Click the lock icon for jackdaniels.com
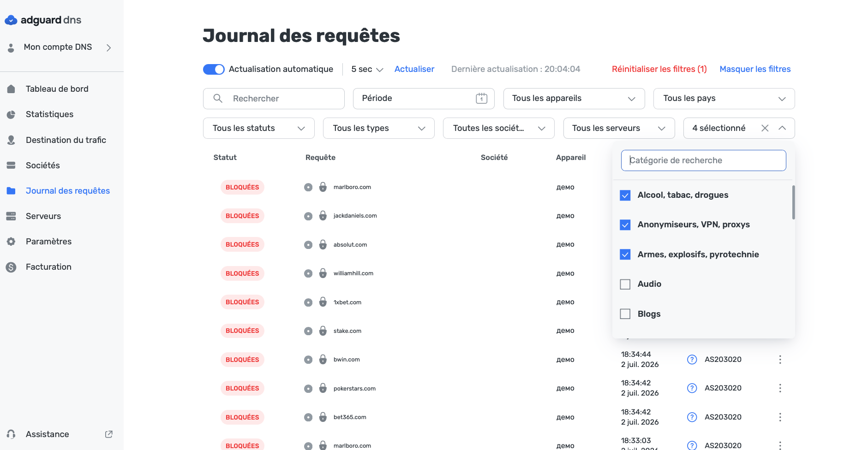 point(323,215)
